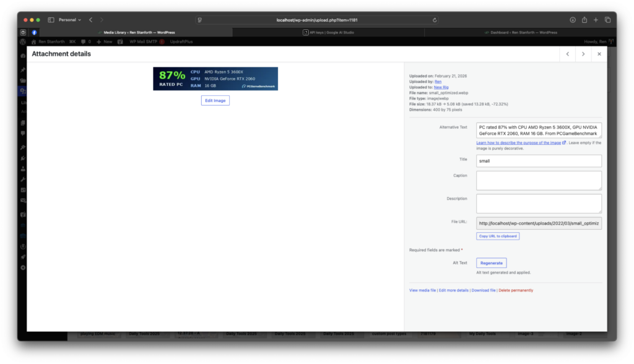This screenshot has height=364, width=634.
Task: Open Safari tab overview icon
Action: tap(607, 20)
